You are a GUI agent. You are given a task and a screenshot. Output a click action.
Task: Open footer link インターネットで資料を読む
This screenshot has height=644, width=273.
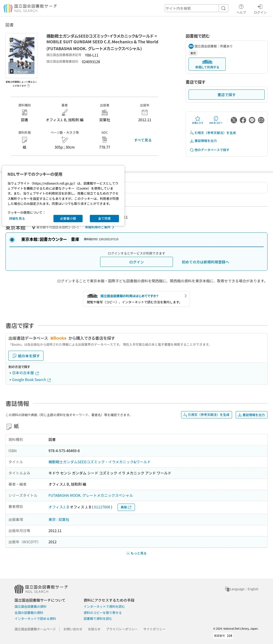104,606
